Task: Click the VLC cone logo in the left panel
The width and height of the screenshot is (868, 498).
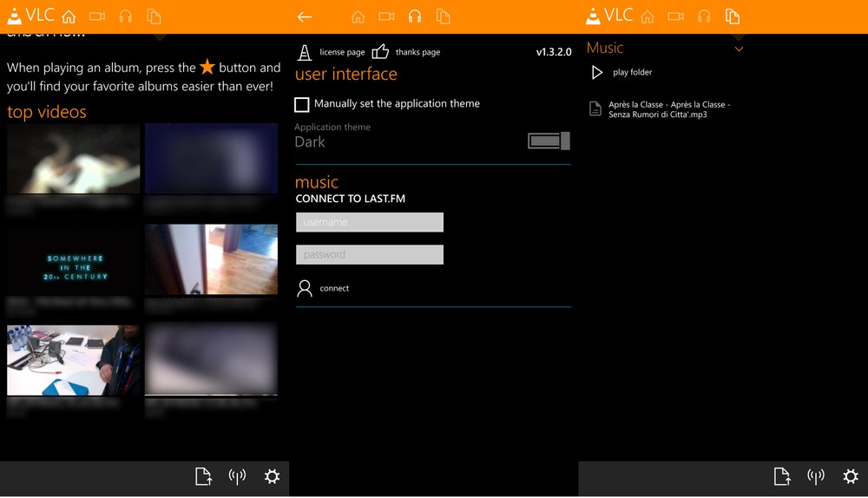Action: click(15, 16)
